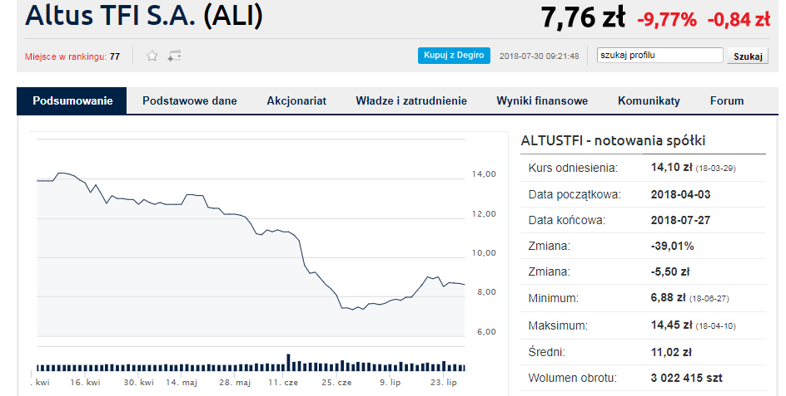The height and width of the screenshot is (396, 786).
Task: Click the Kurs odniesienia label
Action: click(573, 168)
